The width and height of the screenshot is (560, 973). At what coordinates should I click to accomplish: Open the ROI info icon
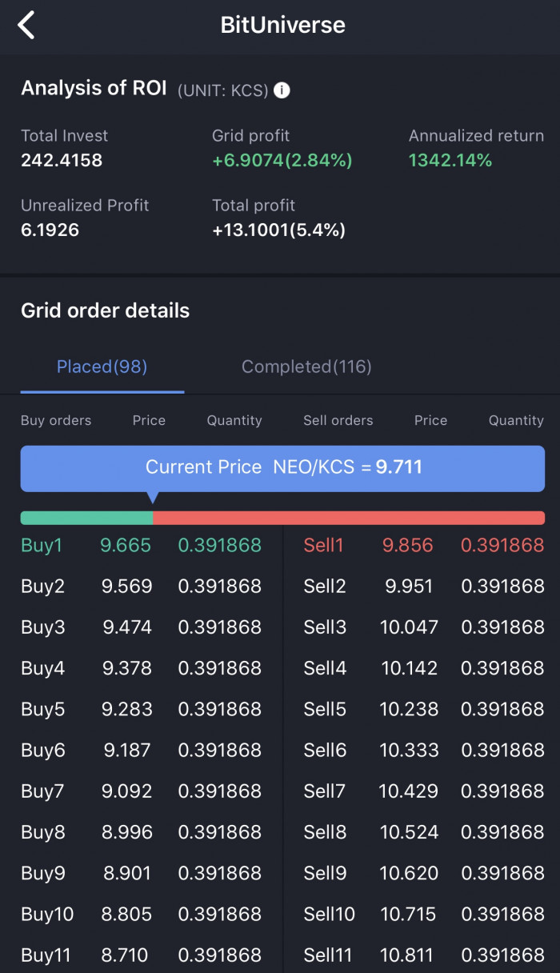coord(282,90)
